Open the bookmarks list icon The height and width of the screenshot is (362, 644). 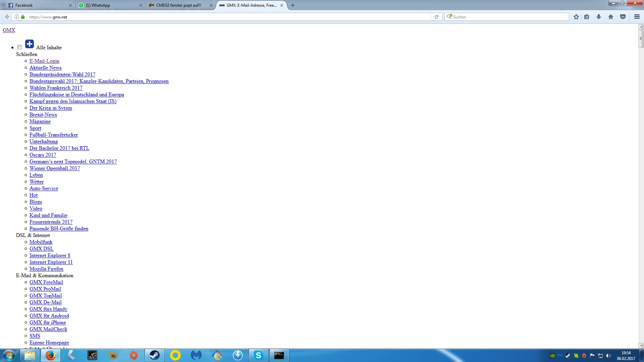pos(587,17)
